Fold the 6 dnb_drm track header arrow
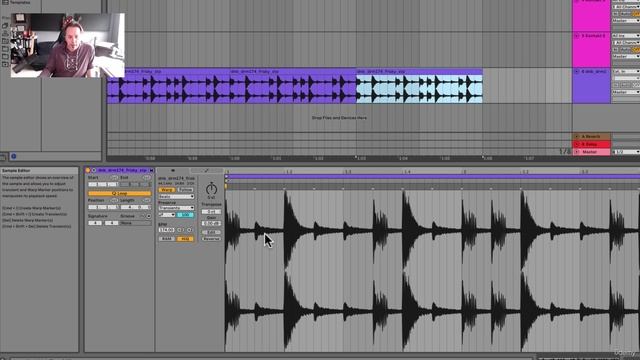 click(576, 71)
